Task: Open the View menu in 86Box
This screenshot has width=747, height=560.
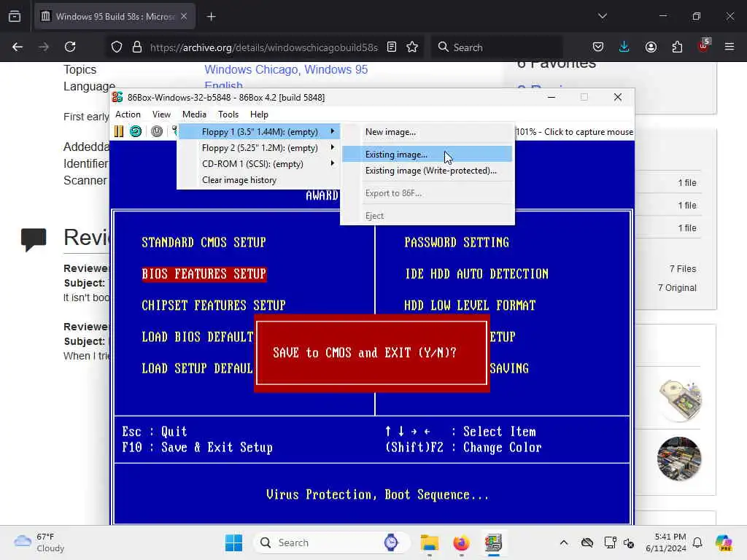Action: tap(161, 114)
